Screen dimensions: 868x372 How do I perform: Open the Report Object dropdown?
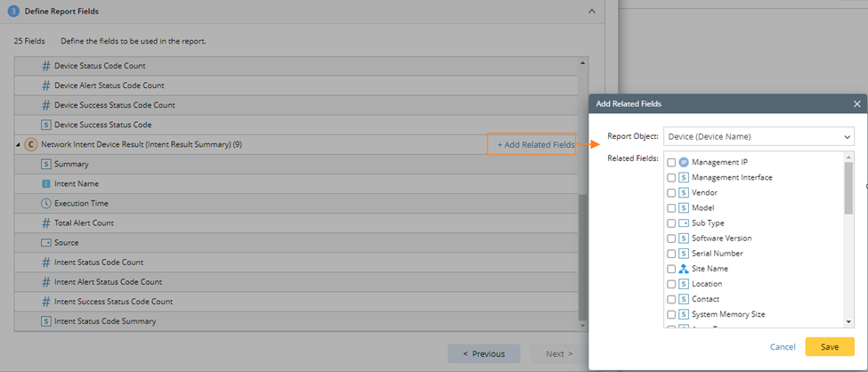tap(758, 137)
